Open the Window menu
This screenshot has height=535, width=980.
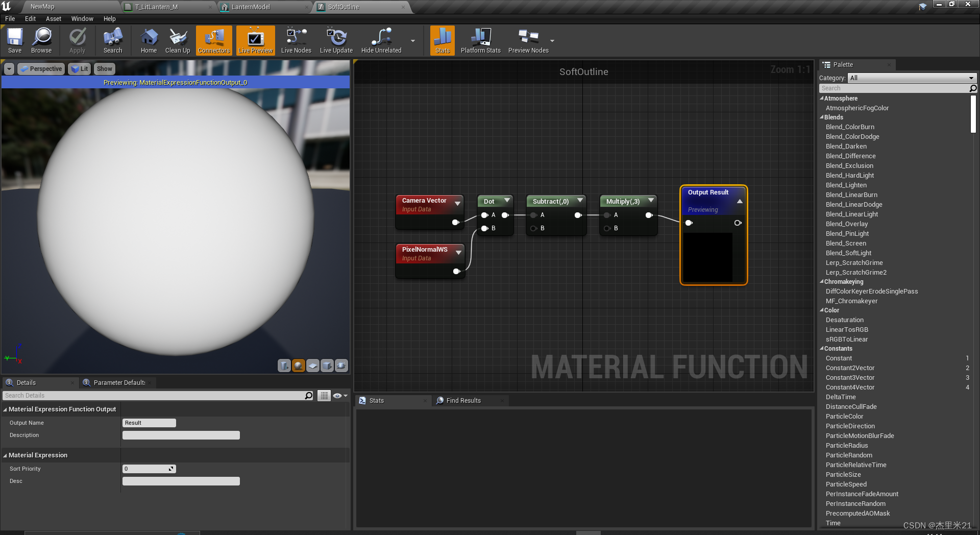(82, 18)
